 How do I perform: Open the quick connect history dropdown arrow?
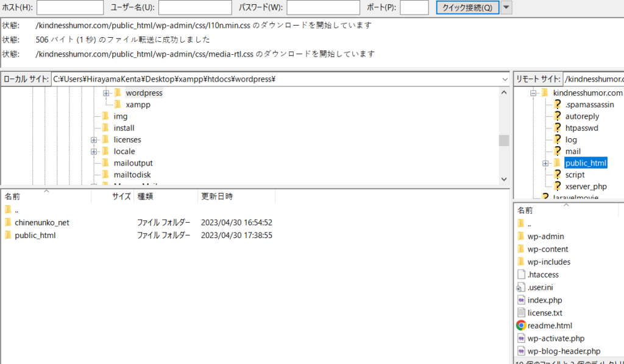(506, 7)
